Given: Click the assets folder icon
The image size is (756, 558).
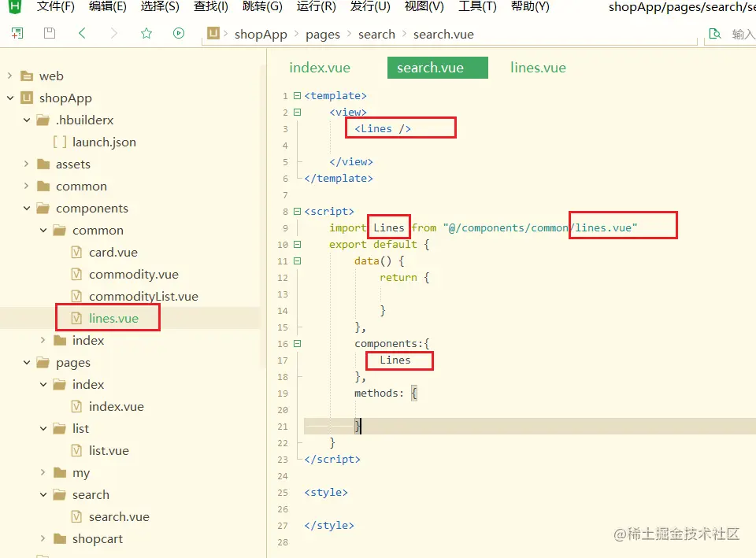Looking at the screenshot, I should [x=43, y=164].
